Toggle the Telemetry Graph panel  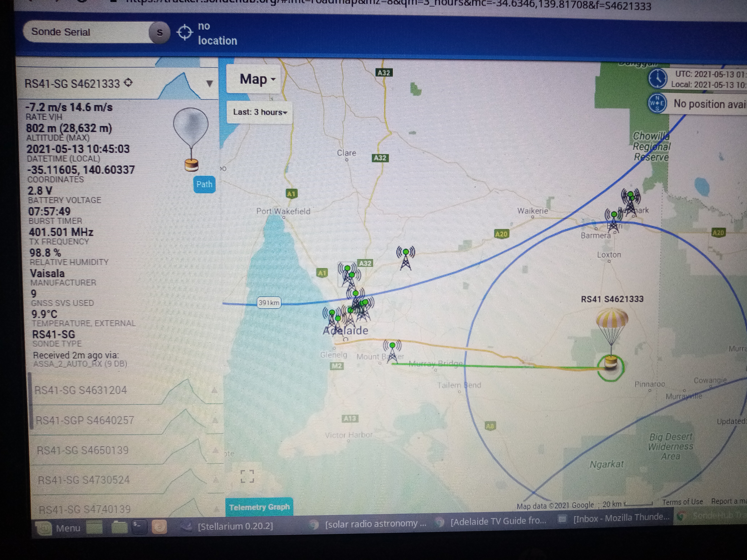click(259, 507)
